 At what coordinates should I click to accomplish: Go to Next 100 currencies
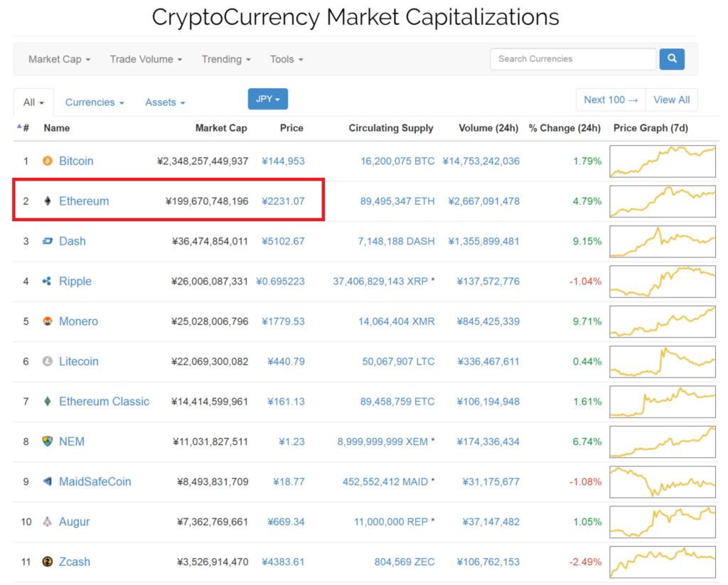611,100
